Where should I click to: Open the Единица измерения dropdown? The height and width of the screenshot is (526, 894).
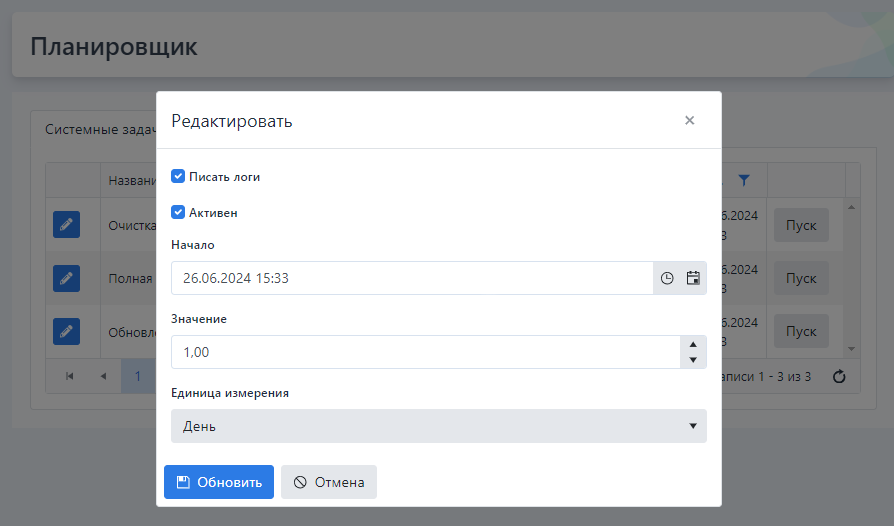438,426
